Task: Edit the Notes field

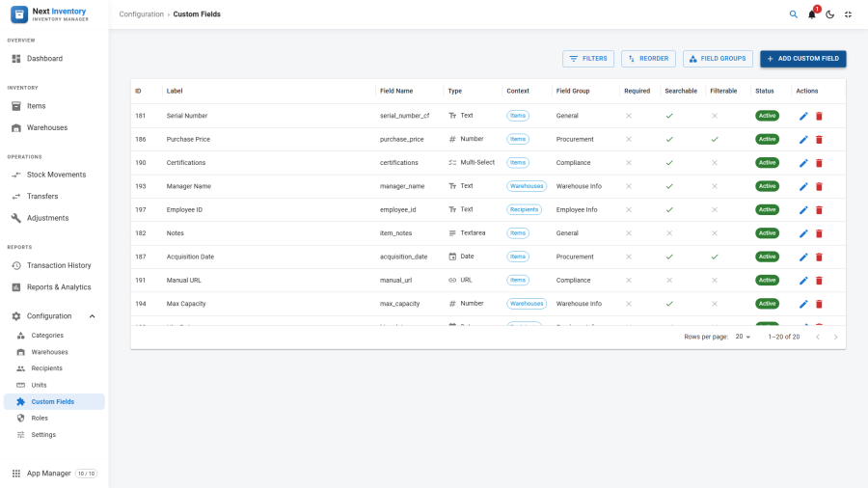Action: point(803,233)
